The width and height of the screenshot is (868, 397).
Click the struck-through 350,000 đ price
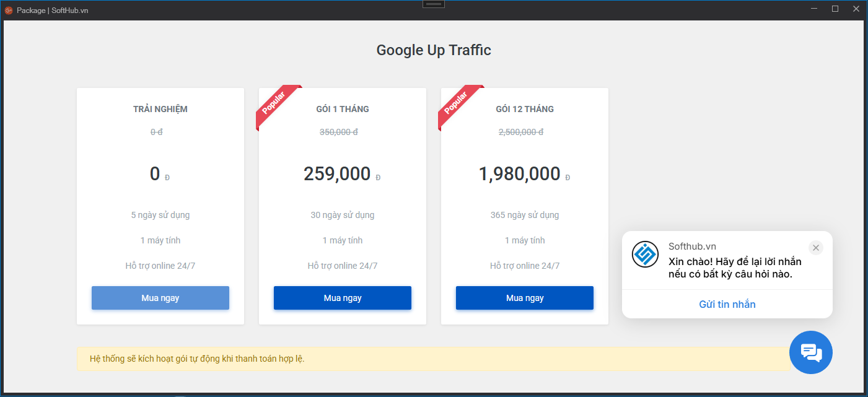point(339,132)
